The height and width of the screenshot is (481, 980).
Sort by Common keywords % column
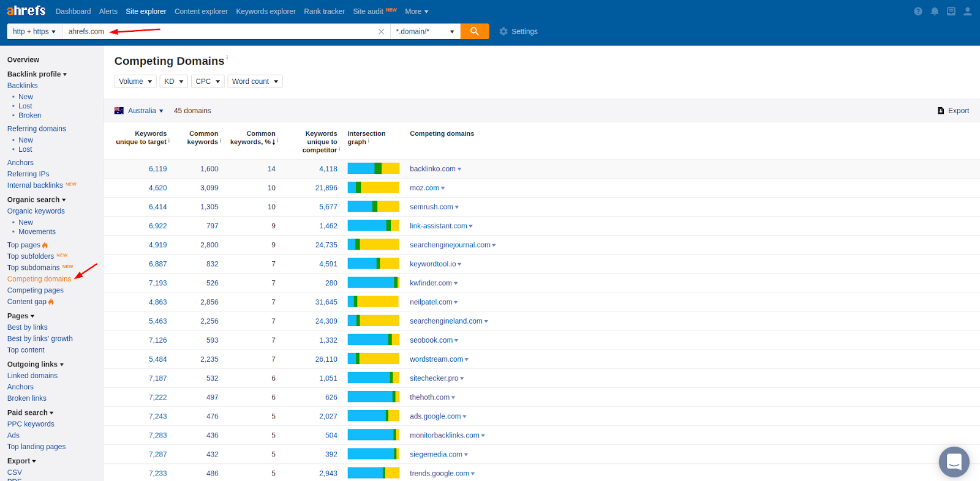tap(254, 138)
